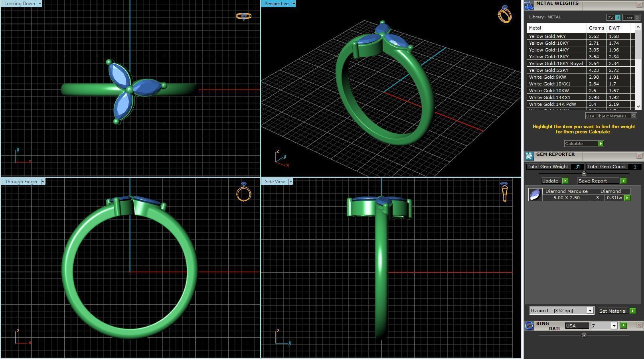This screenshot has height=359, width=644.
Task: Toggle the User library switch
Action: pos(631,18)
